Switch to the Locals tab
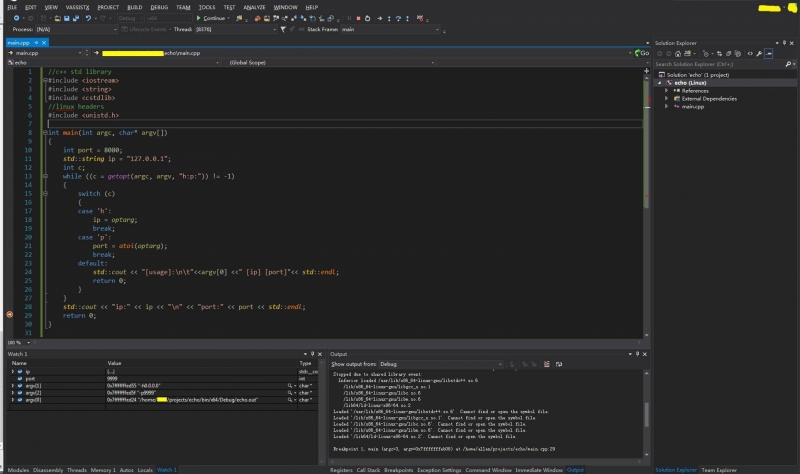This screenshot has height=474, width=800. (x=145, y=470)
